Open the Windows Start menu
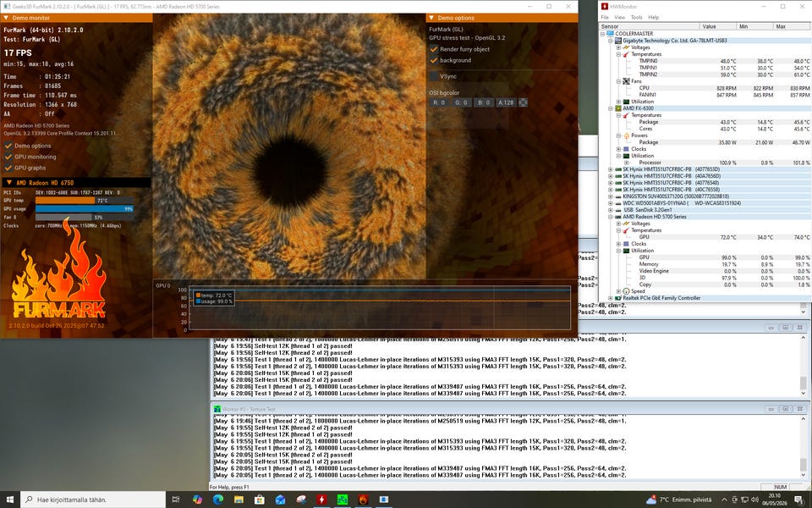The width and height of the screenshot is (812, 508). [x=10, y=500]
